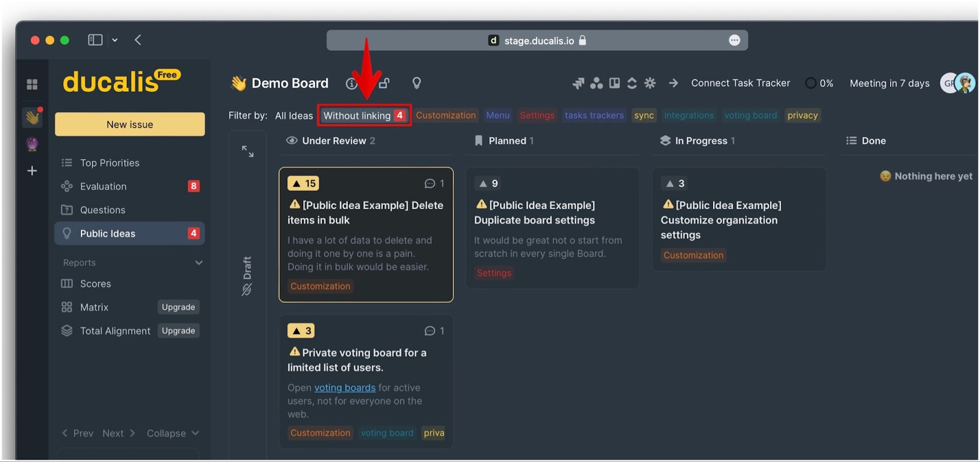This screenshot has width=980, height=462.
Task: Open comments on Private voting board card
Action: pos(434,331)
